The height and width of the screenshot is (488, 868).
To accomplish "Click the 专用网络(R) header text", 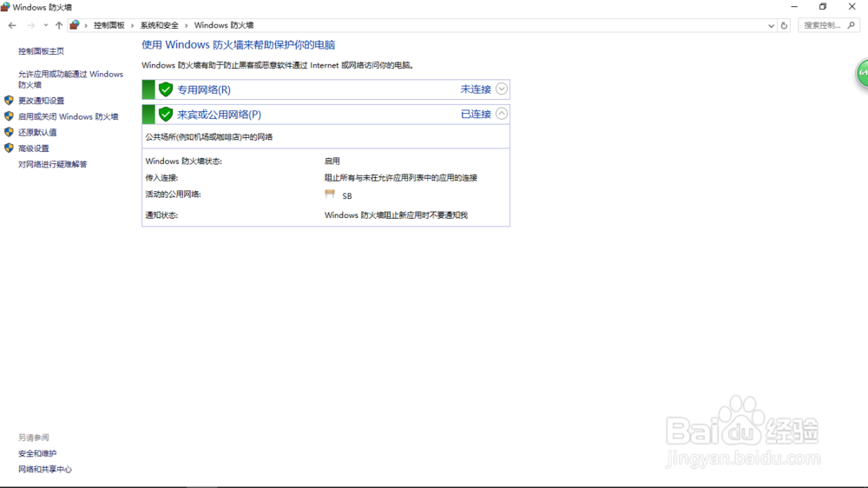I will (204, 89).
